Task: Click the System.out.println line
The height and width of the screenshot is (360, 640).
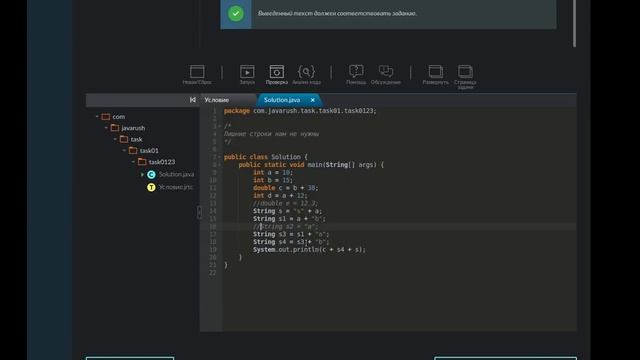Action: pyautogui.click(x=309, y=250)
